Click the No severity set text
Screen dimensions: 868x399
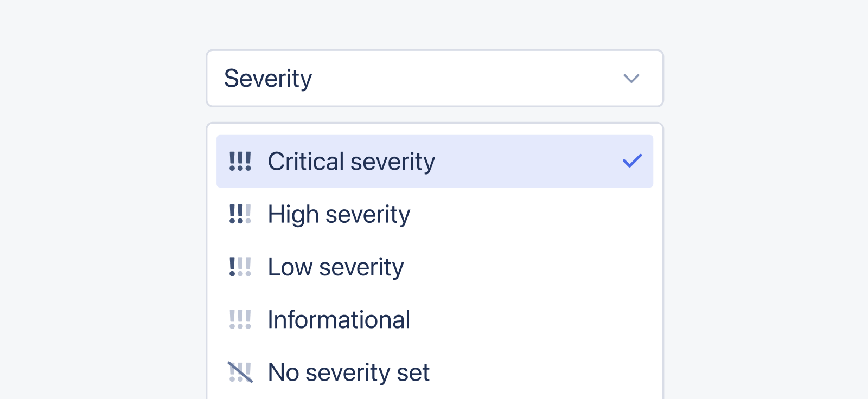click(349, 372)
